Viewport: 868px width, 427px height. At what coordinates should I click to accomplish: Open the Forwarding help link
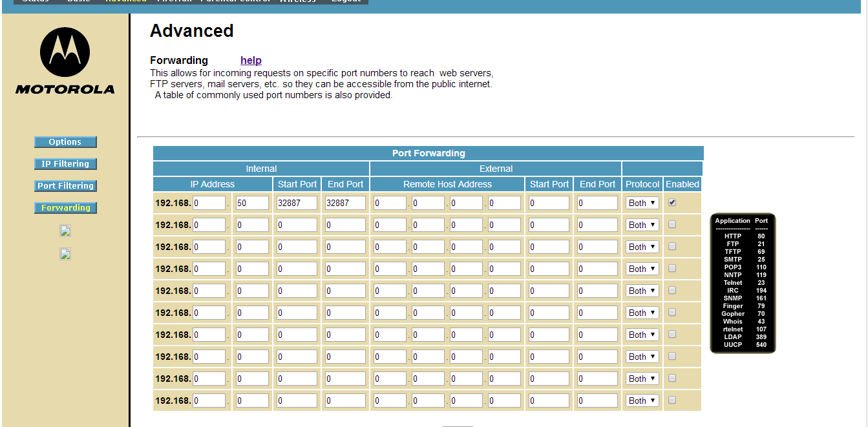(x=251, y=60)
